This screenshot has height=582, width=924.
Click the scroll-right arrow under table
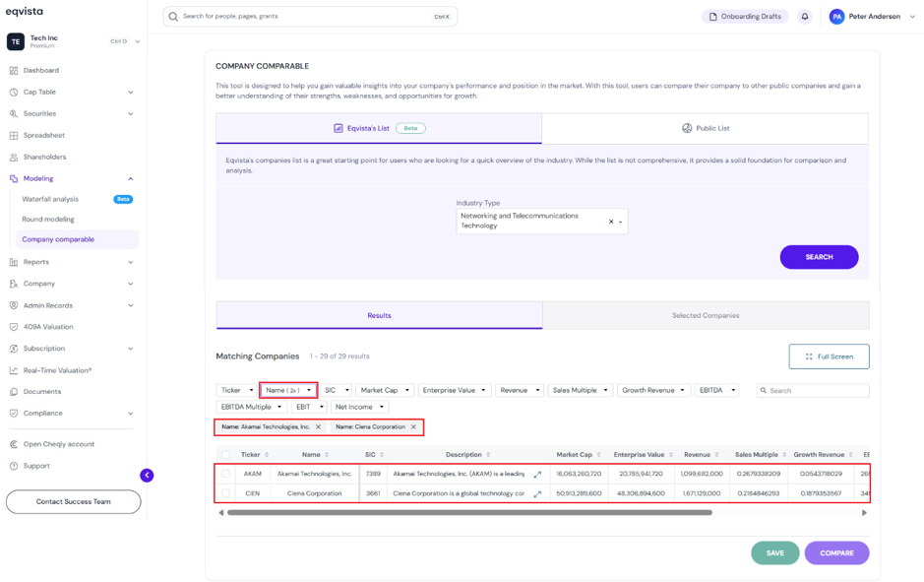point(864,513)
